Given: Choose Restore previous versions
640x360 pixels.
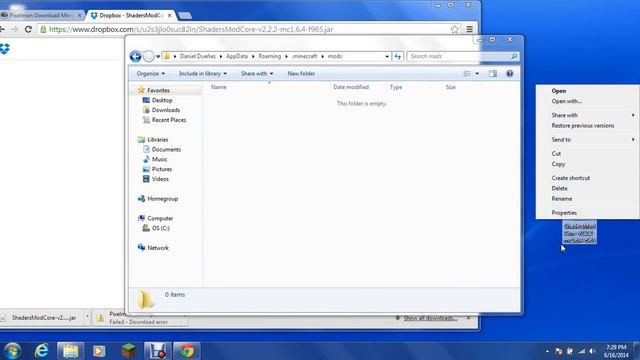Looking at the screenshot, I should [x=583, y=126].
